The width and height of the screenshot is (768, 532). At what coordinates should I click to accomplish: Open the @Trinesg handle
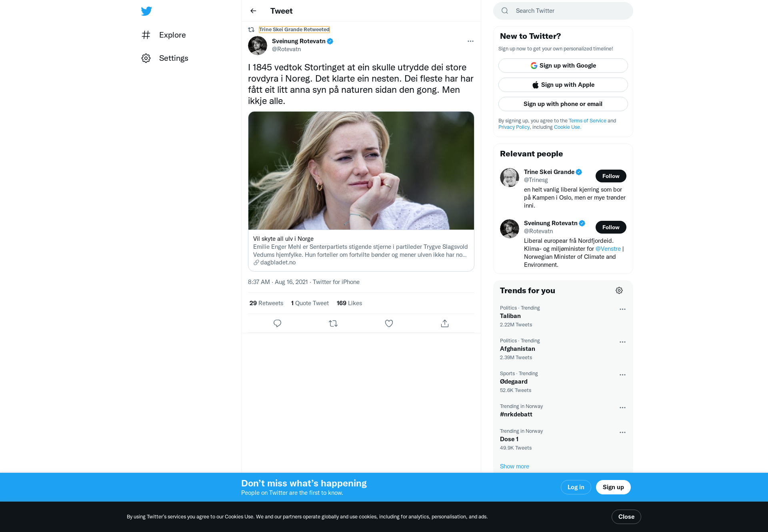[536, 180]
